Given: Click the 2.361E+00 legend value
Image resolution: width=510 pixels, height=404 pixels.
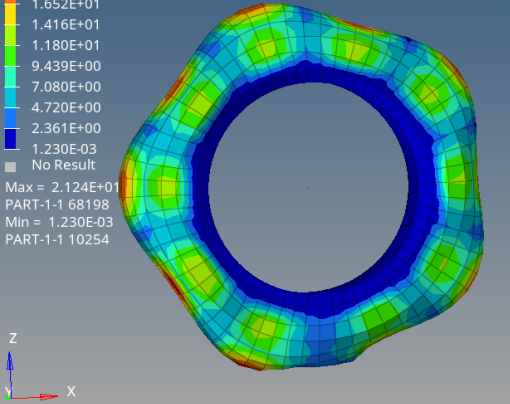Looking at the screenshot, I should [x=66, y=128].
